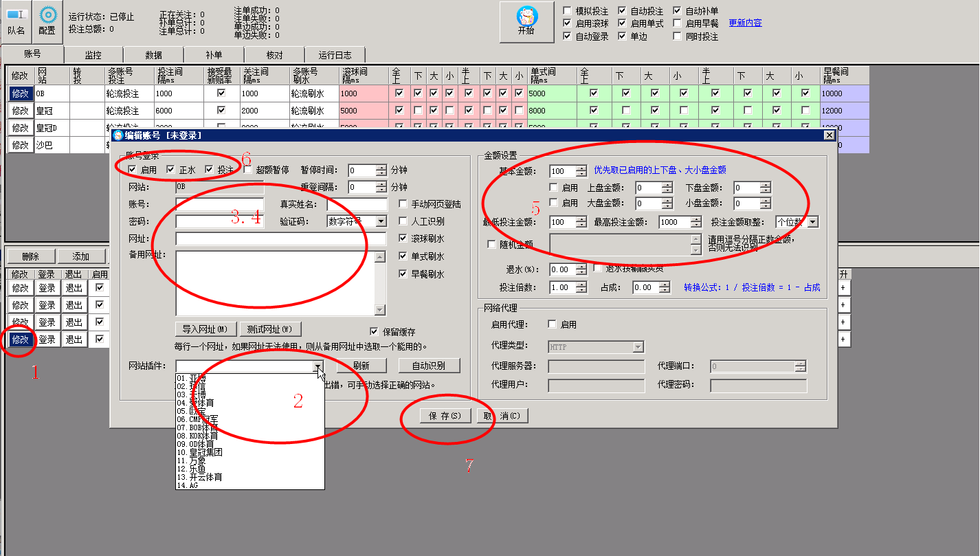Open the 配置 gear settings
This screenshot has width=980, height=556.
[x=47, y=21]
